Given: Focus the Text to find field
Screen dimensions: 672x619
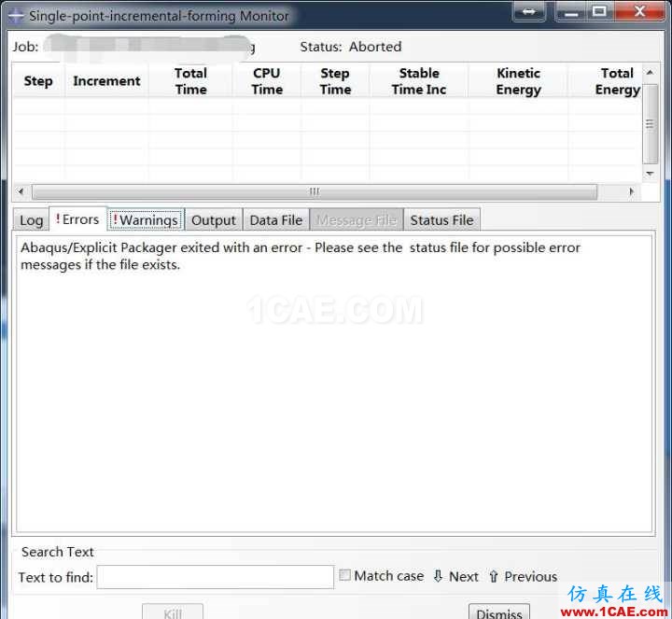Looking at the screenshot, I should (x=216, y=577).
